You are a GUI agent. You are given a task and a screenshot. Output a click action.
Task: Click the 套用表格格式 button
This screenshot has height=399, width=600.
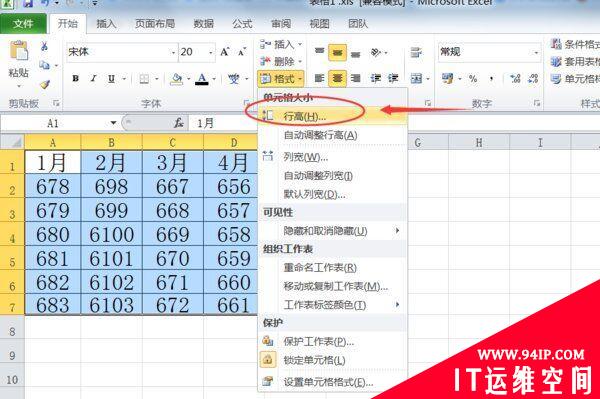click(574, 61)
